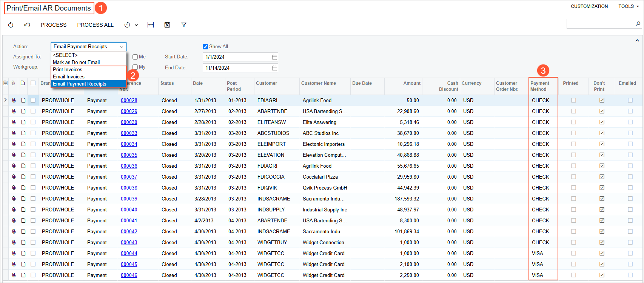Open payment reference link 000046
The height and width of the screenshot is (283, 644).
click(x=129, y=275)
